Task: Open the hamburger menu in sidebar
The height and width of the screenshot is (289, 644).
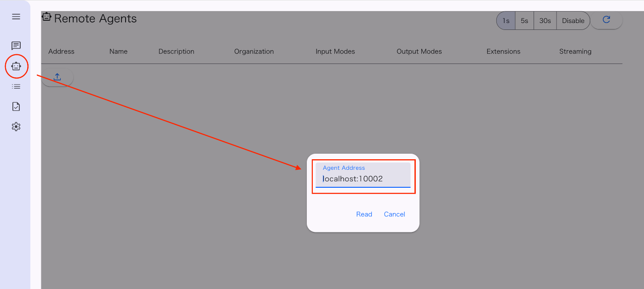Action: tap(16, 17)
